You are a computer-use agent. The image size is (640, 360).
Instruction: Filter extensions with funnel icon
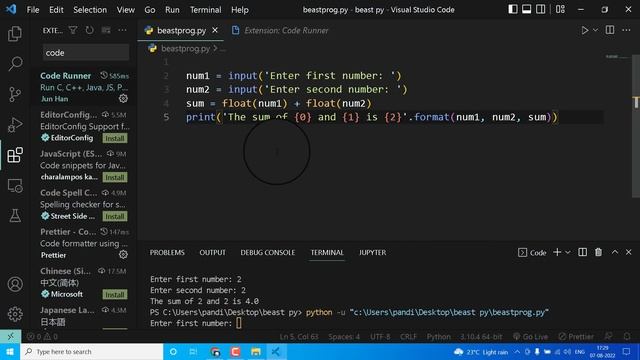click(73, 30)
